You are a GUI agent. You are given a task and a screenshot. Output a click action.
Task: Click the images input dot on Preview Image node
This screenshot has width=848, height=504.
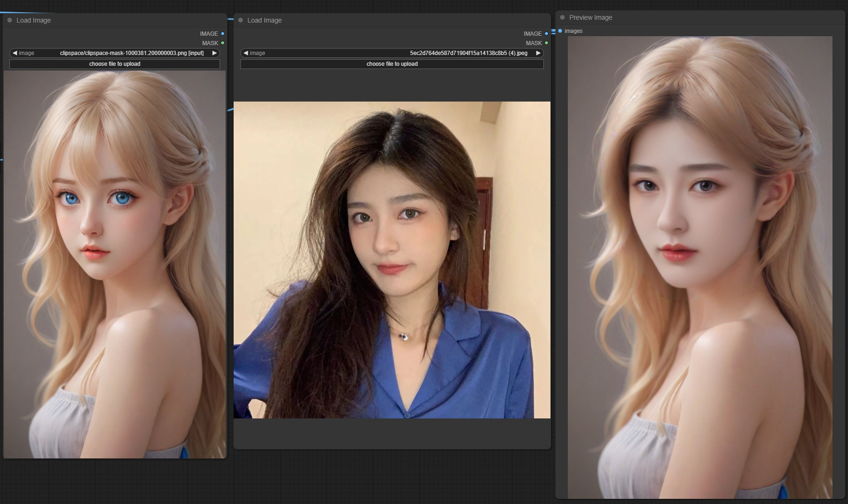point(559,31)
